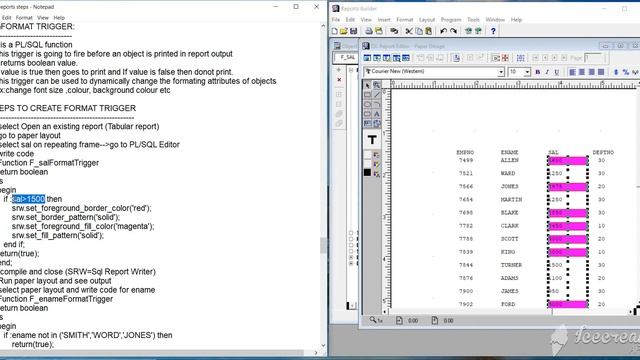
Task: Click the Redo arrow icon
Action: point(453,31)
